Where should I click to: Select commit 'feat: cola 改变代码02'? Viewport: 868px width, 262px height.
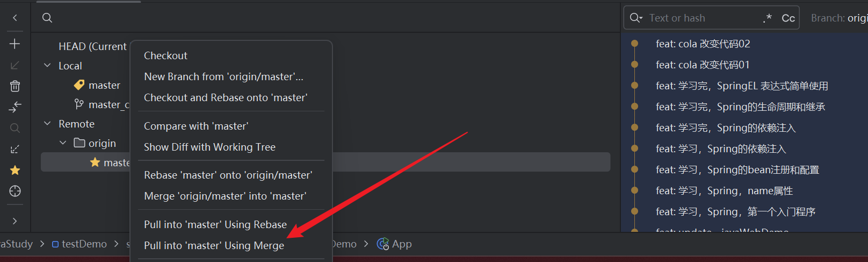703,44
